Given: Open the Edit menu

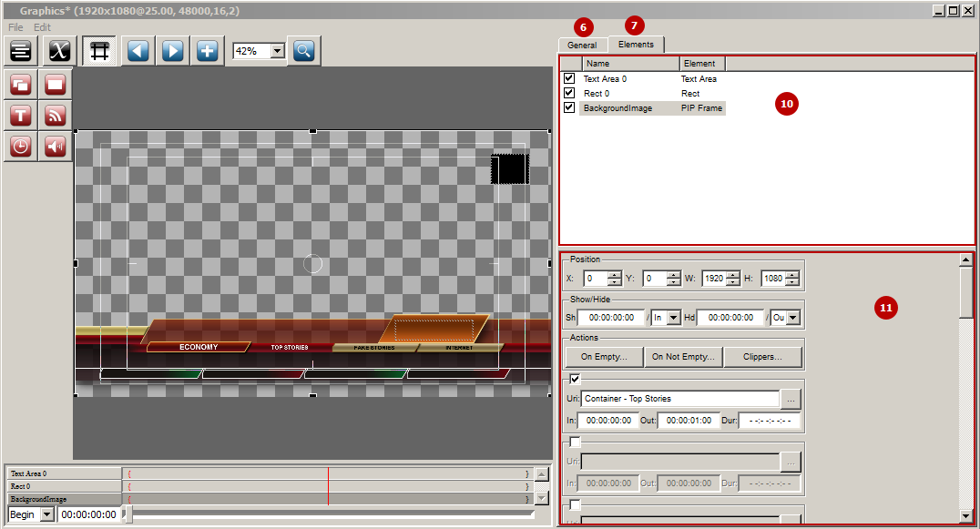Looking at the screenshot, I should (42, 26).
